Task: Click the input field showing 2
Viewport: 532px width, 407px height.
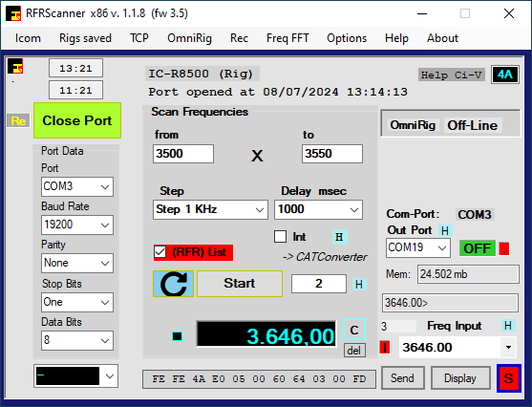Action: tap(319, 284)
